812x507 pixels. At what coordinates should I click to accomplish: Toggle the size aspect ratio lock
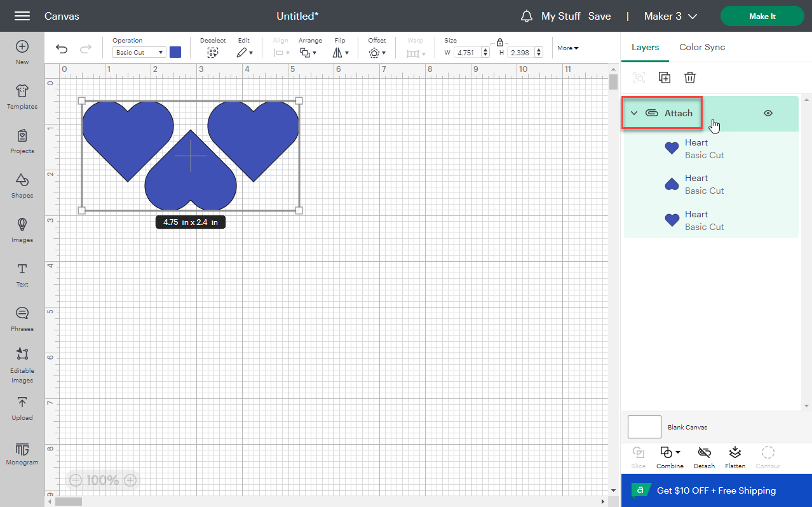(x=499, y=41)
